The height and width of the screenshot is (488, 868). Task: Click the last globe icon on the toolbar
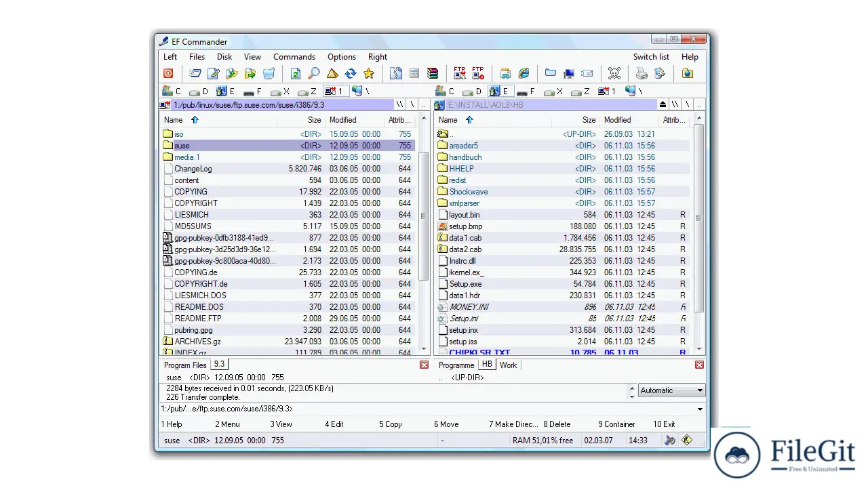(687, 73)
